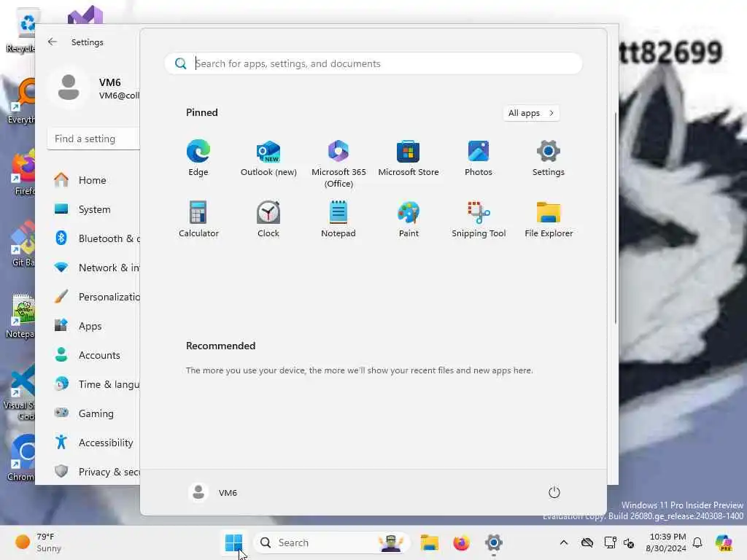Click the Windows Start button on taskbar

click(x=233, y=542)
